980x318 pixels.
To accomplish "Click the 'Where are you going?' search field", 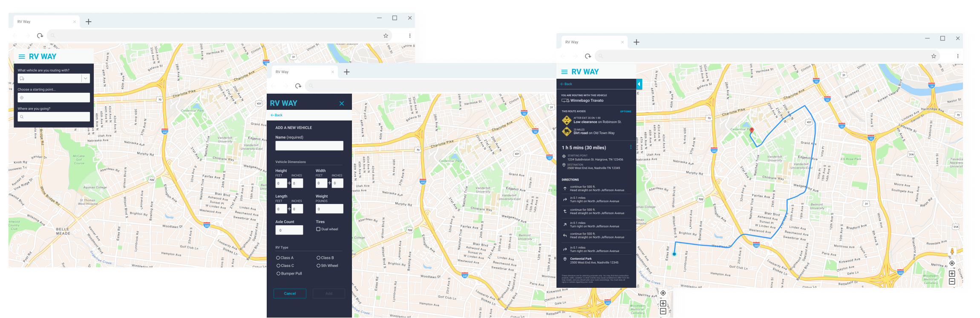I will 54,117.
